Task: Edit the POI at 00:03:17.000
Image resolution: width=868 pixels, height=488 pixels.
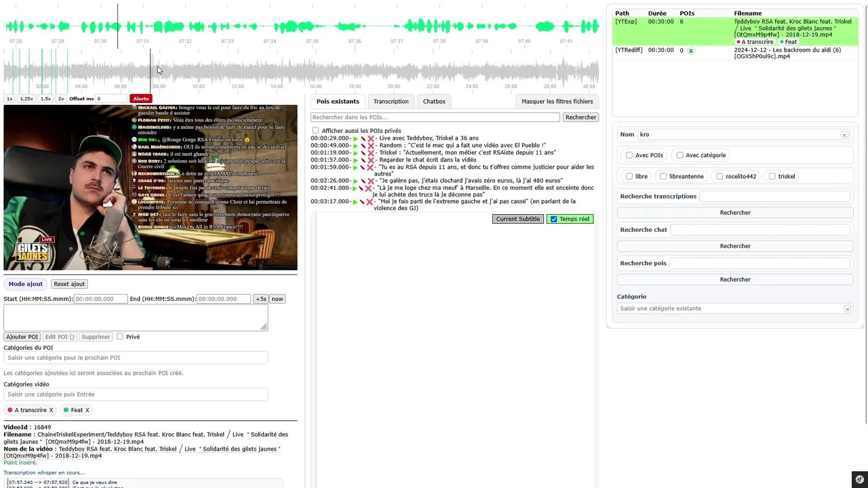Action: pos(362,202)
